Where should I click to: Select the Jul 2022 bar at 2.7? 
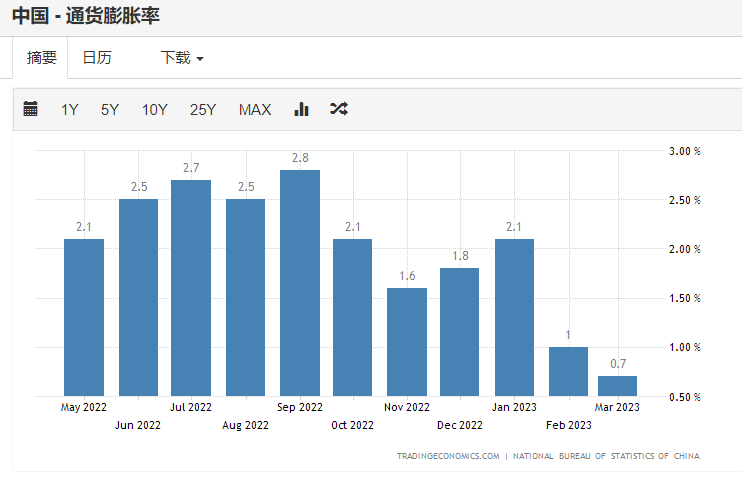click(191, 288)
